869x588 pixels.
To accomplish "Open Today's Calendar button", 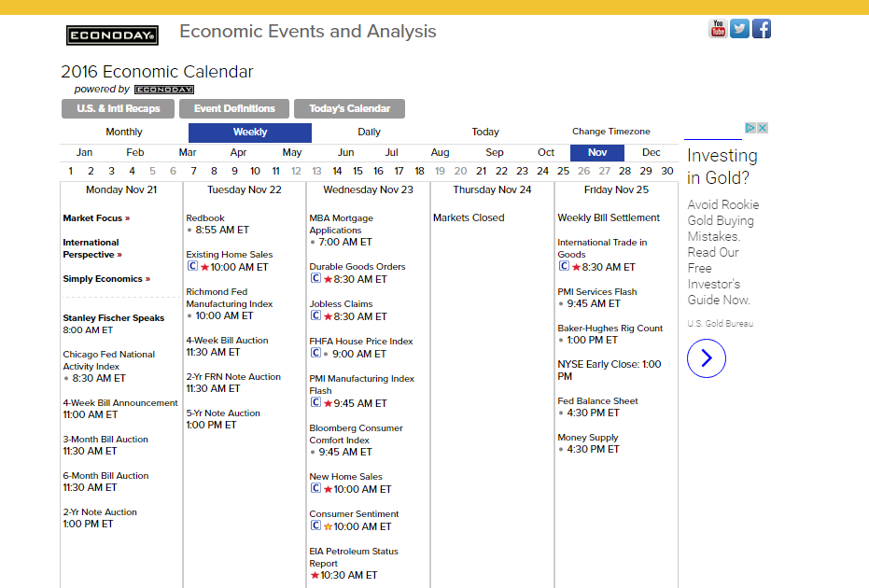I will [349, 109].
